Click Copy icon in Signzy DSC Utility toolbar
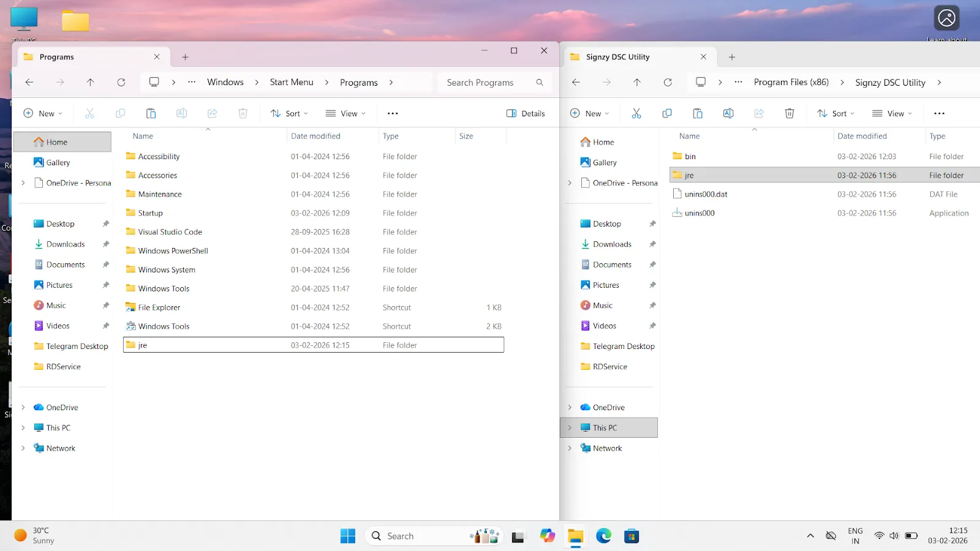Screen dimensions: 980x551 [667, 113]
